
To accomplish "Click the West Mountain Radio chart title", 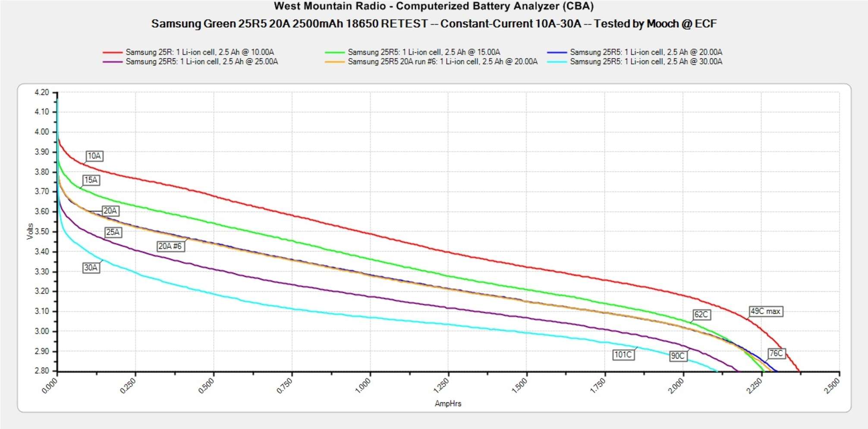I will point(434,6).
